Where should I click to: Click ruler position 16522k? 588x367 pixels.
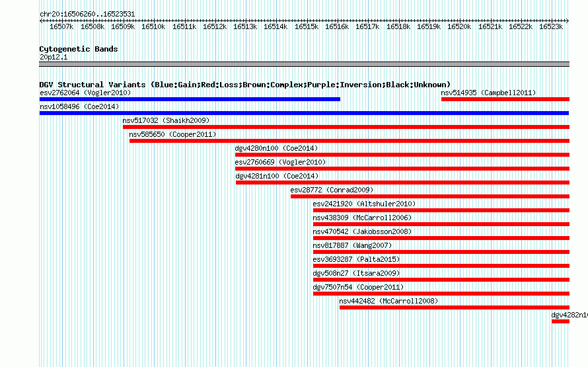point(521,26)
